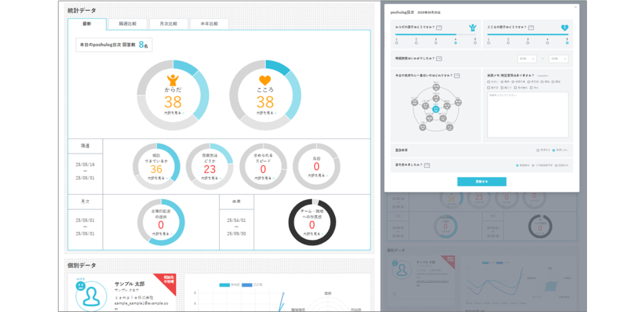Click the サンプル 太郎 name text

pyautogui.click(x=130, y=283)
